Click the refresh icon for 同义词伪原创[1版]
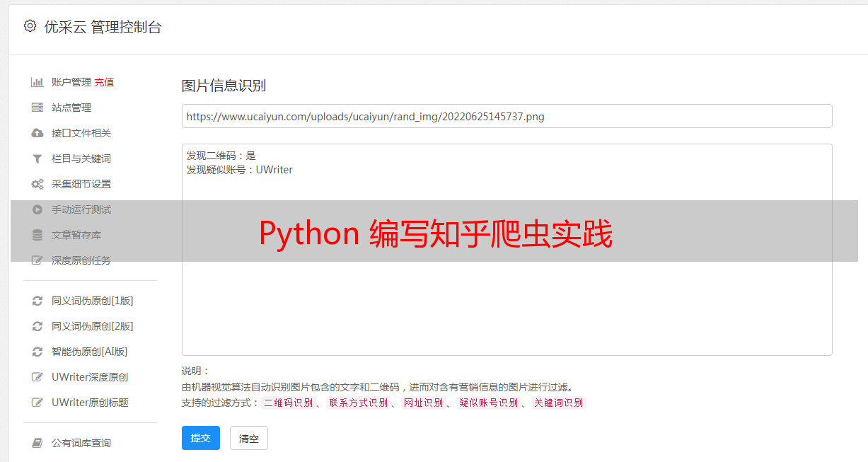 click(x=37, y=301)
